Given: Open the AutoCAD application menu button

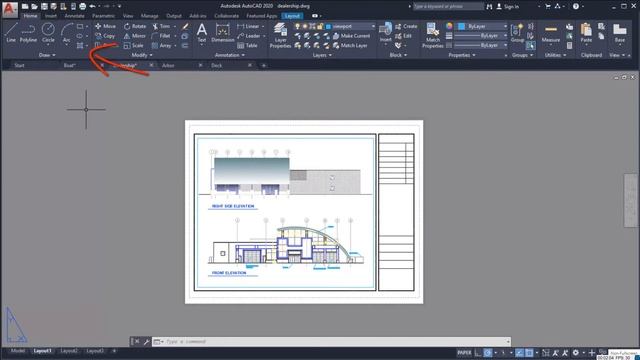Looking at the screenshot, I should (x=10, y=9).
